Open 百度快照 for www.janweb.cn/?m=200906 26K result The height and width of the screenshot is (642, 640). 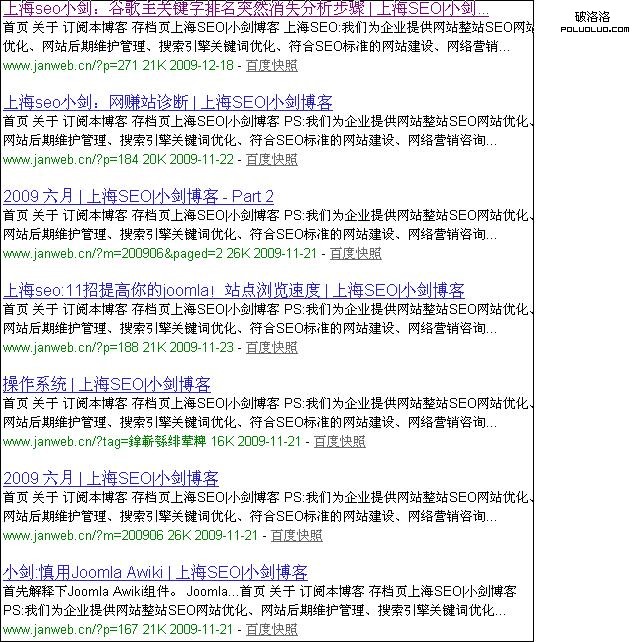296,536
